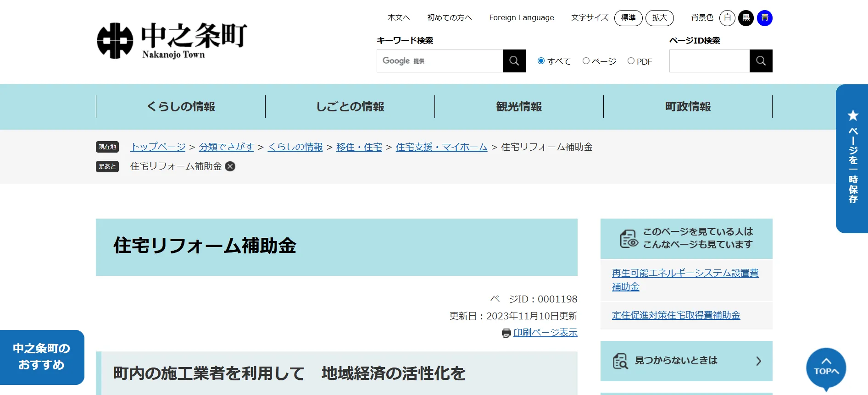This screenshot has width=868, height=395.
Task: Select the すべて search scope radio
Action: [x=541, y=61]
